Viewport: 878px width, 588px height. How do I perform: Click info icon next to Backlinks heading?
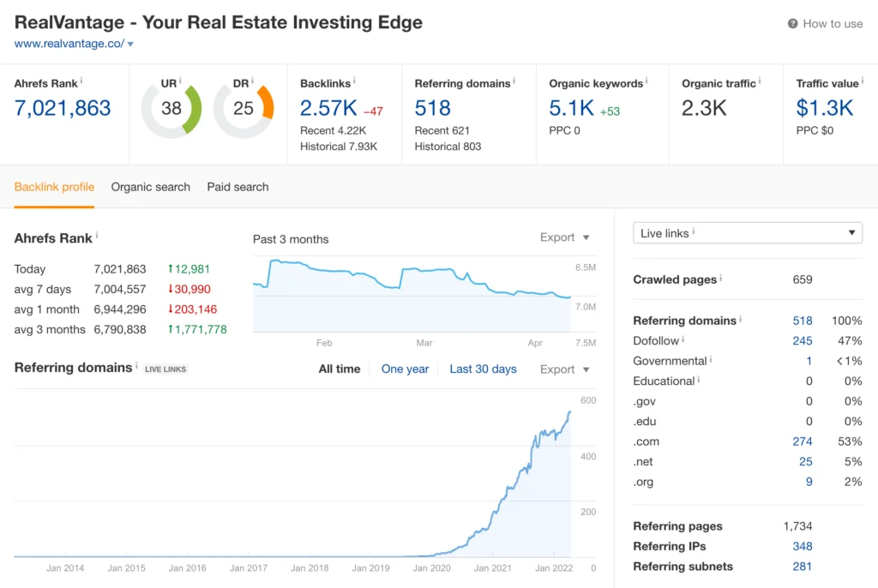354,82
